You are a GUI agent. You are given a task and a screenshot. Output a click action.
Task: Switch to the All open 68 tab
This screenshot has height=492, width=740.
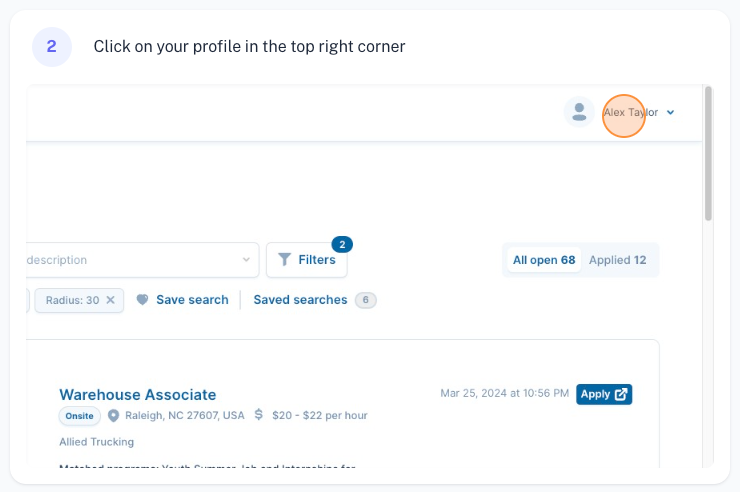pyautogui.click(x=544, y=260)
